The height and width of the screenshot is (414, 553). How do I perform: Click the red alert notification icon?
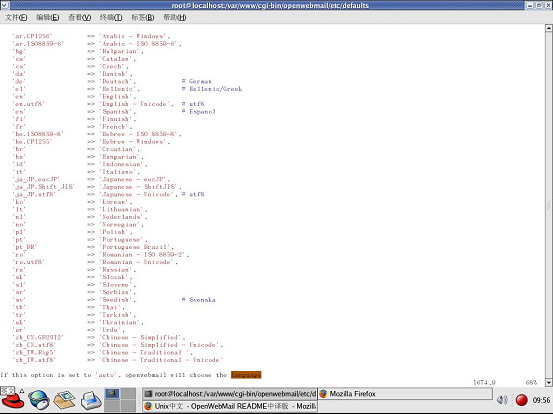pyautogui.click(x=521, y=400)
